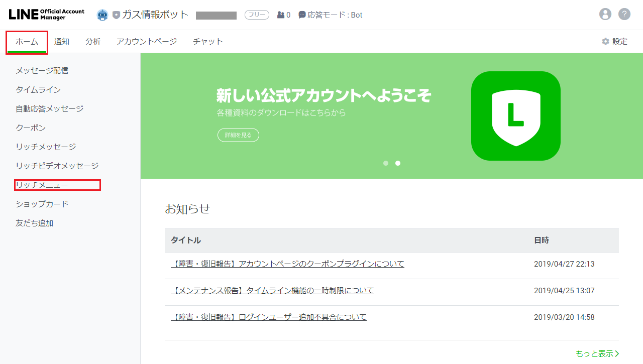Open リッチビデオメッセージ in the sidebar
The height and width of the screenshot is (364, 643).
coord(57,166)
